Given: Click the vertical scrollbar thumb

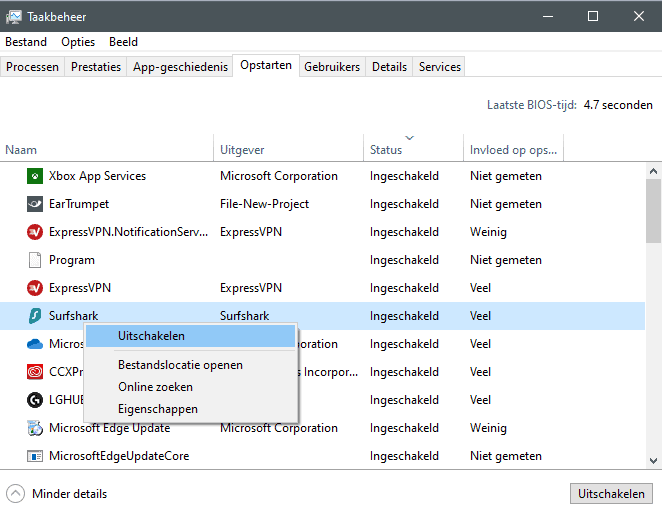Looking at the screenshot, I should tap(653, 211).
